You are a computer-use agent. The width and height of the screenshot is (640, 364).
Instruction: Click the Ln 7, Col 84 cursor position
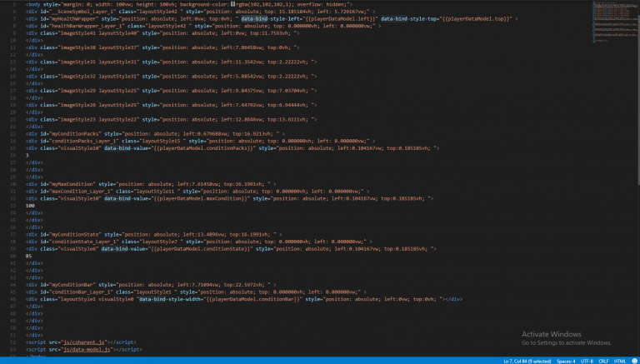pyautogui.click(x=522, y=360)
